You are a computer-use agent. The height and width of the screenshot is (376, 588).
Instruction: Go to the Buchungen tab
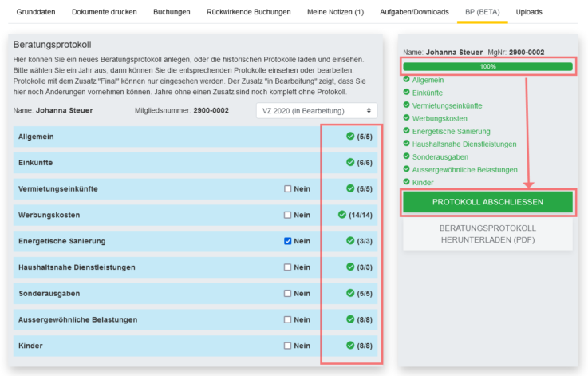[x=172, y=12]
